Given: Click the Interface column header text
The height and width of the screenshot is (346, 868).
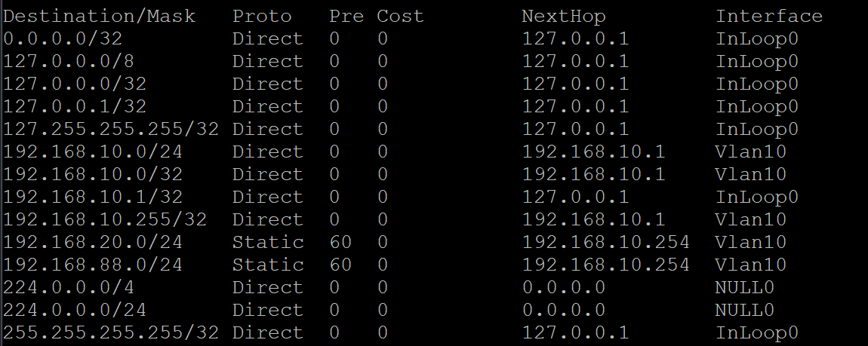Looking at the screenshot, I should [769, 16].
